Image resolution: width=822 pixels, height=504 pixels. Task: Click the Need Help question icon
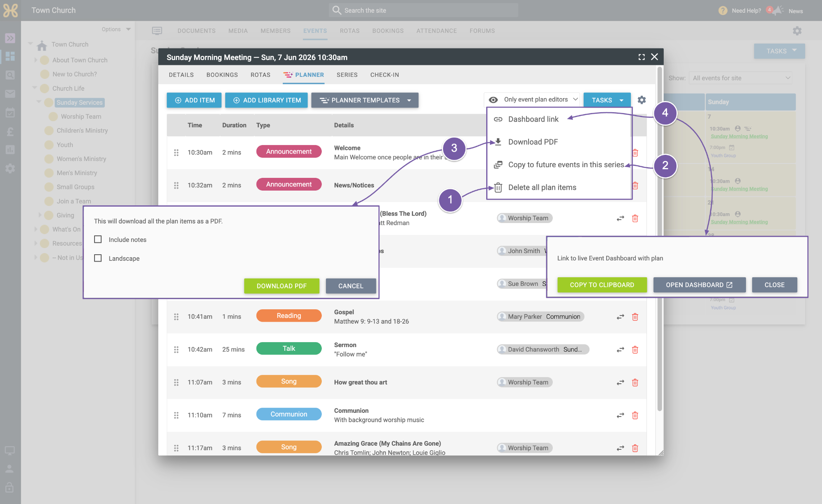(x=723, y=11)
